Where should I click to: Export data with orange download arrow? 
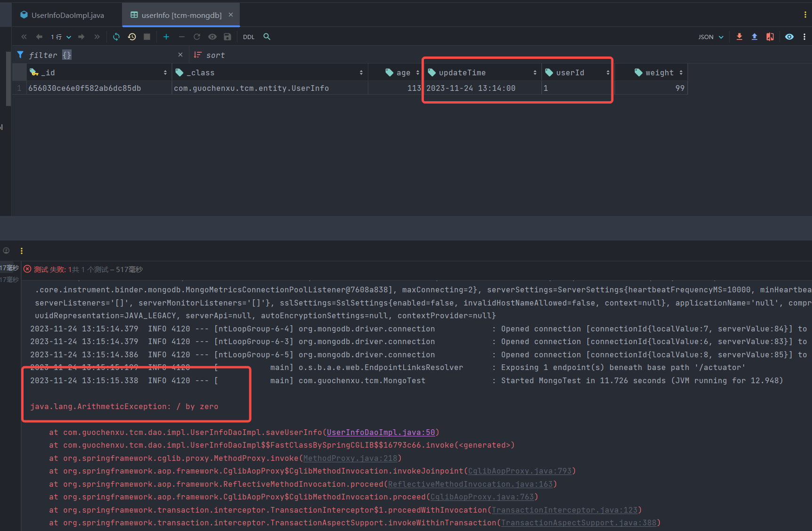(x=739, y=37)
